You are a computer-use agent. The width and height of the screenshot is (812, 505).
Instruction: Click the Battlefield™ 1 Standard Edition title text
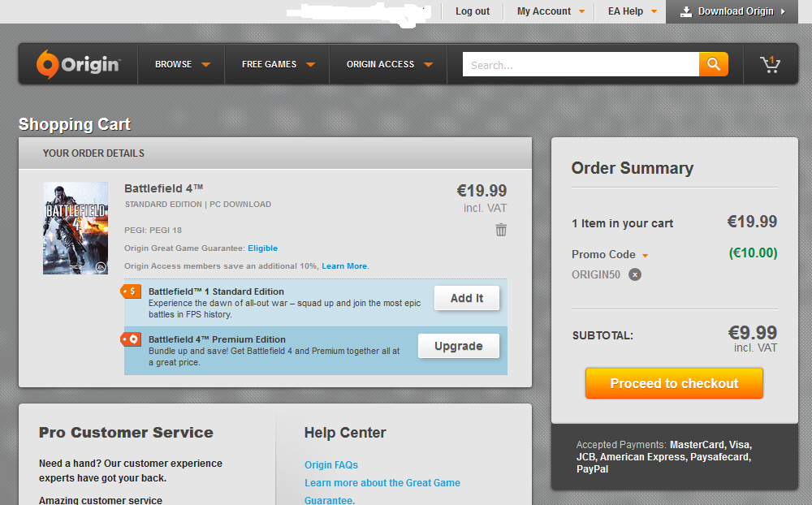(x=216, y=291)
